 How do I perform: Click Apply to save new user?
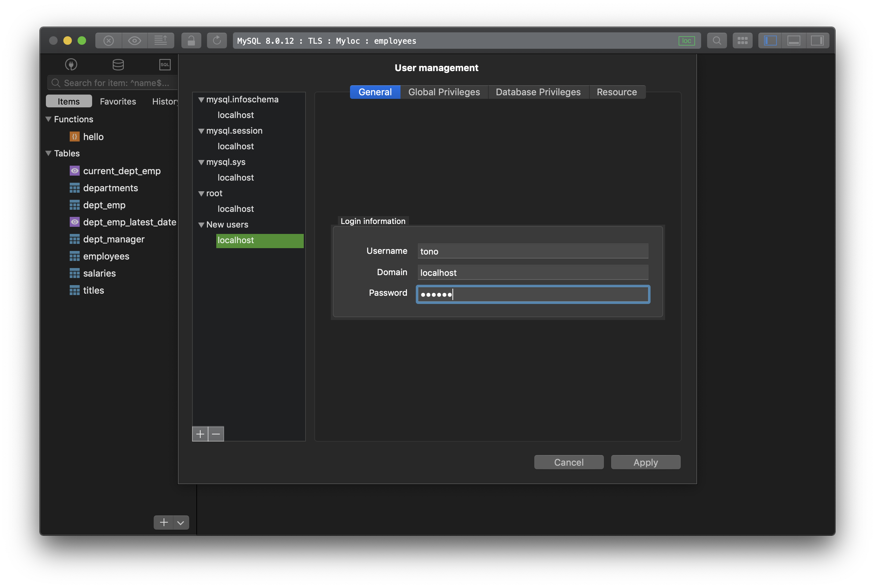pos(645,461)
